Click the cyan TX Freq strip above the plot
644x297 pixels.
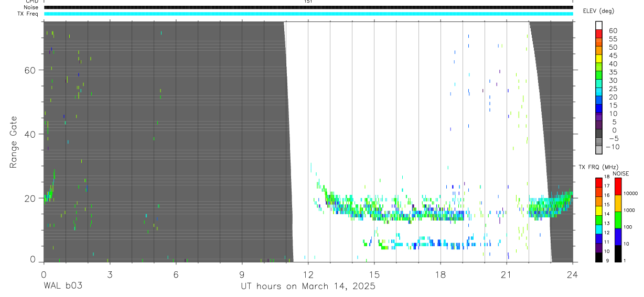[x=308, y=14]
